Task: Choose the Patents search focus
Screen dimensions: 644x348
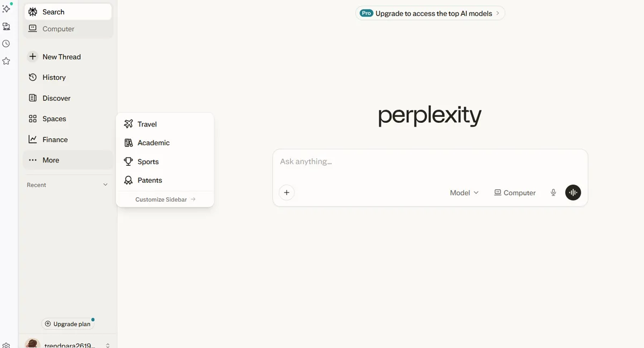Action: click(x=149, y=180)
